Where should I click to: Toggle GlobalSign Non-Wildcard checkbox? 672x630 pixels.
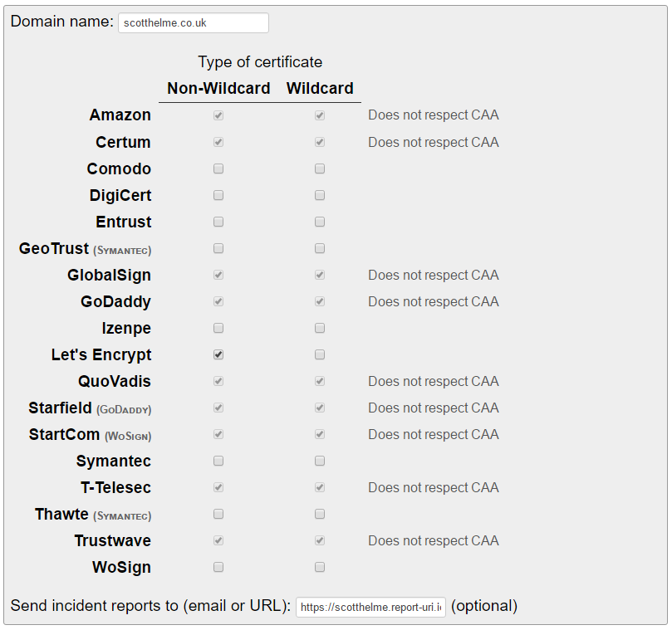(x=218, y=275)
